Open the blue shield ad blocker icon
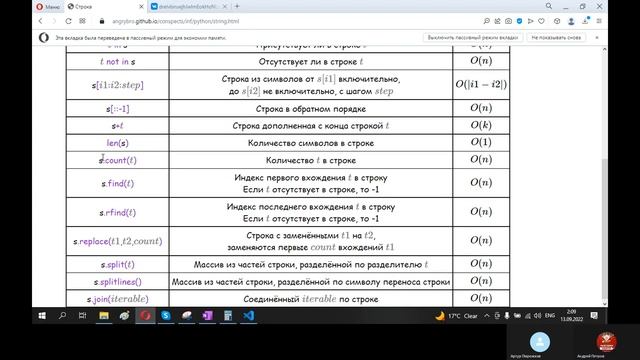Viewport: 640px width, 360px height. coord(519,21)
